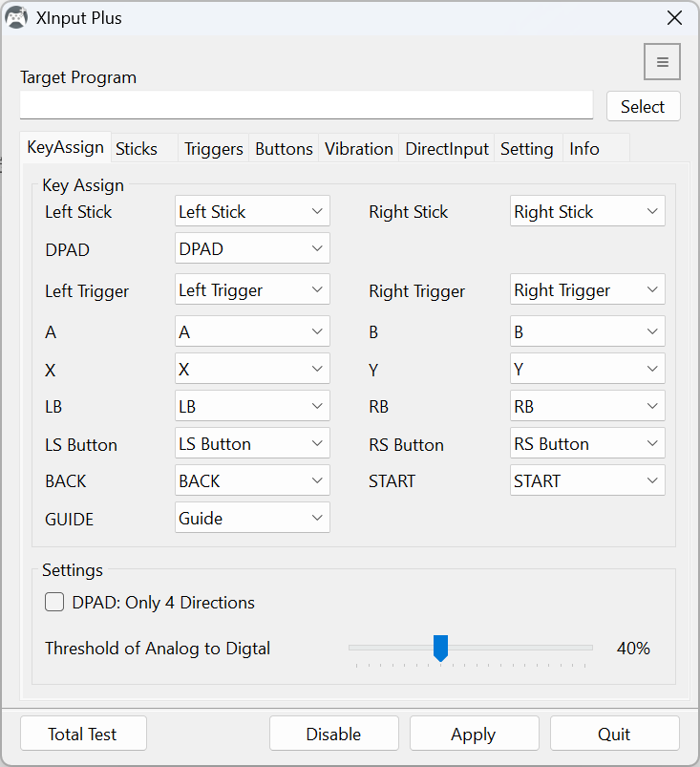The height and width of the screenshot is (767, 700).
Task: Open the hamburger menu button
Action: (x=662, y=62)
